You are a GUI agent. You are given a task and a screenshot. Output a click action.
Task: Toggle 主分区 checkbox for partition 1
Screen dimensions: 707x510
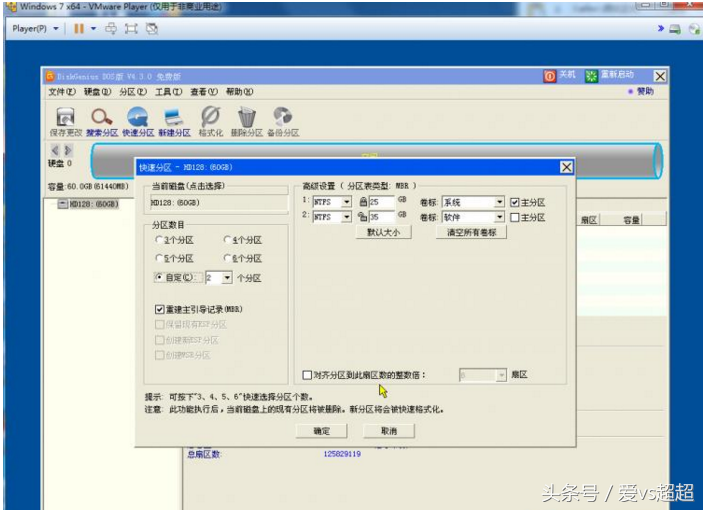coord(514,202)
